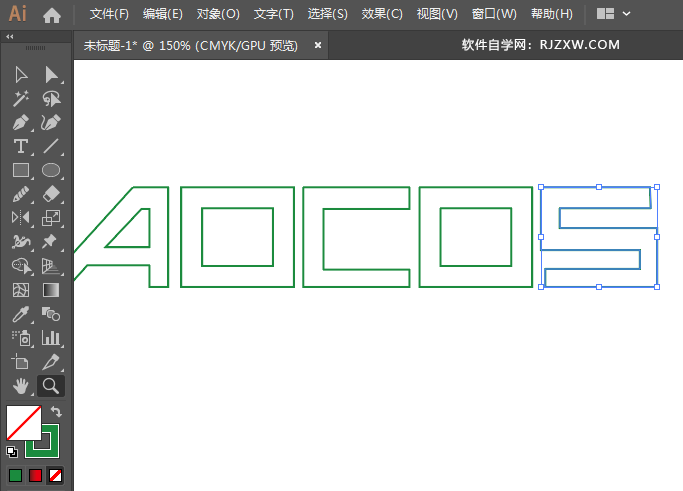Select the Perspective Grid tool
Screen dimensions: 683x491
click(x=51, y=265)
